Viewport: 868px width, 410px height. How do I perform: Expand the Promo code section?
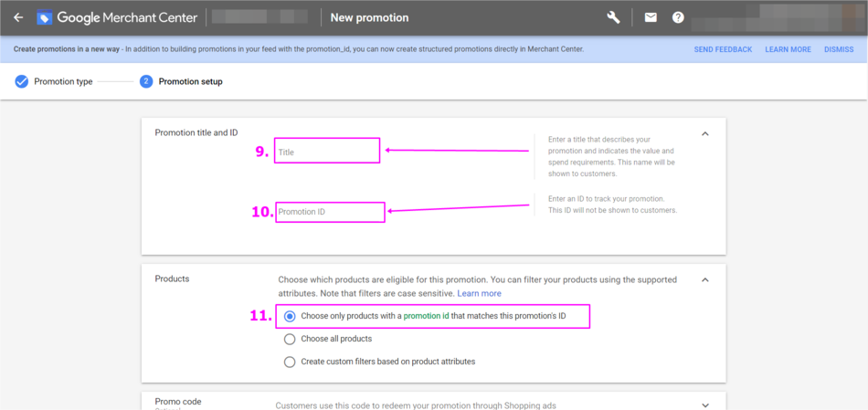click(704, 405)
